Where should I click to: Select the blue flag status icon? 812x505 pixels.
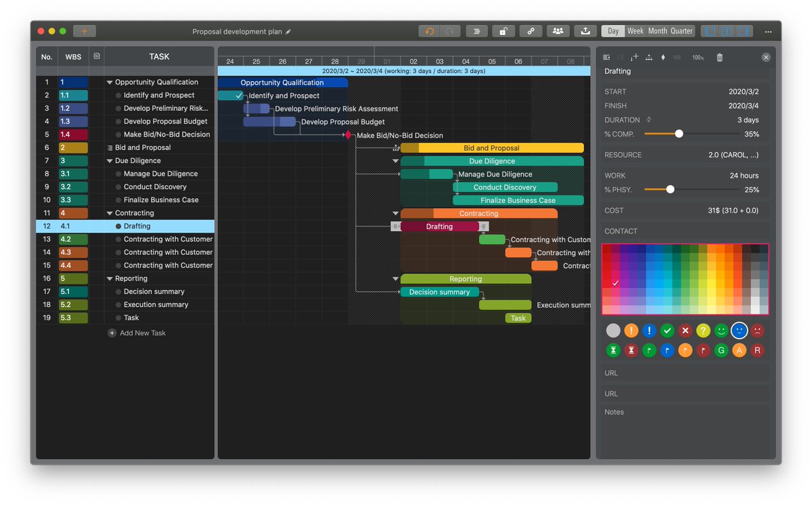[x=667, y=350]
